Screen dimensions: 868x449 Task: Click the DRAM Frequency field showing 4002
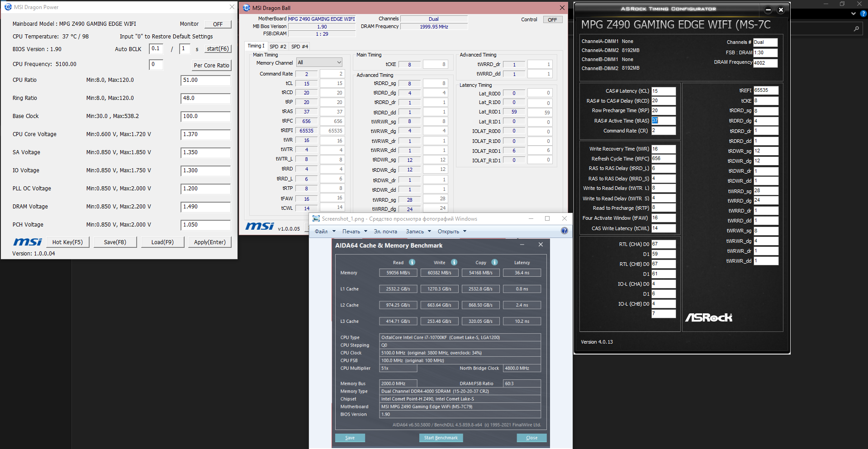(765, 63)
